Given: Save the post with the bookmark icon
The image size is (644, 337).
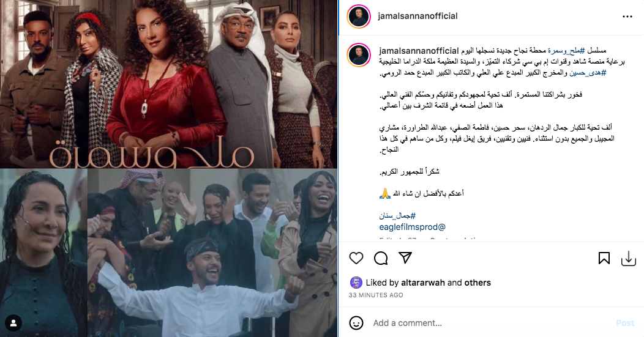Looking at the screenshot, I should pos(604,257).
